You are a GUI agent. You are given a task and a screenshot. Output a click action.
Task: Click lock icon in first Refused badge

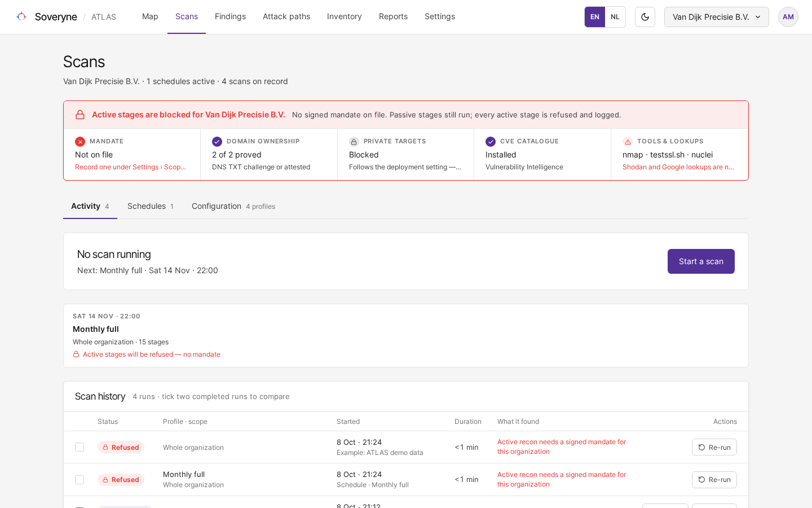click(x=105, y=448)
